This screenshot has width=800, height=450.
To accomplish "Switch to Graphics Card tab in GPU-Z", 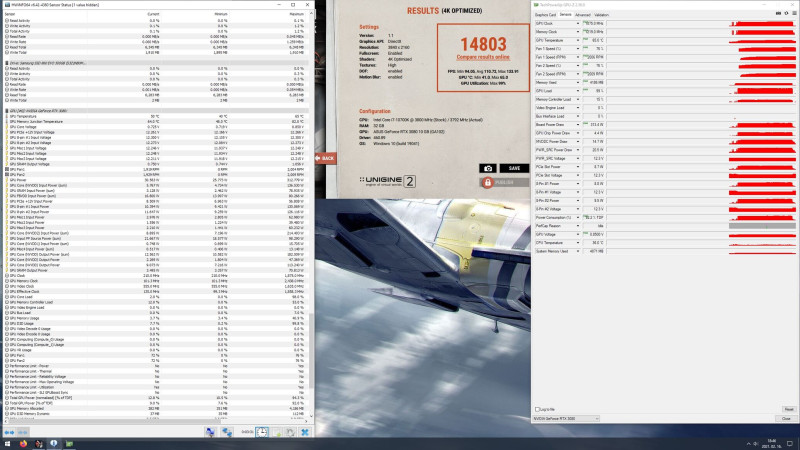I will (545, 15).
